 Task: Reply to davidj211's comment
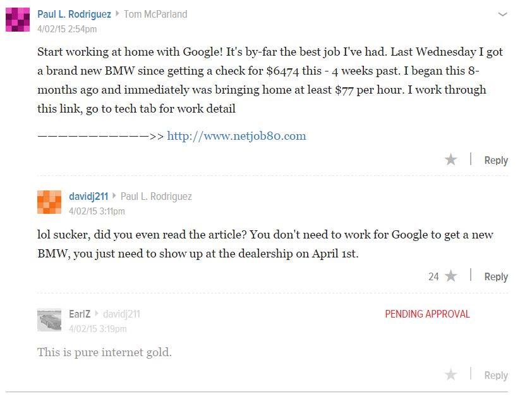(x=496, y=277)
